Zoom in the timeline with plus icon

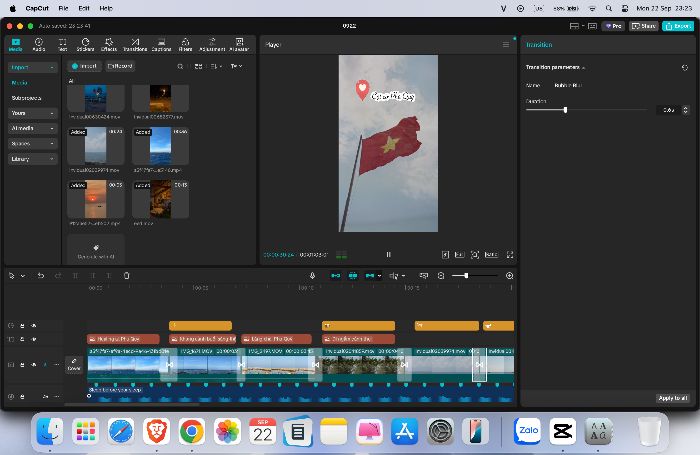[509, 276]
